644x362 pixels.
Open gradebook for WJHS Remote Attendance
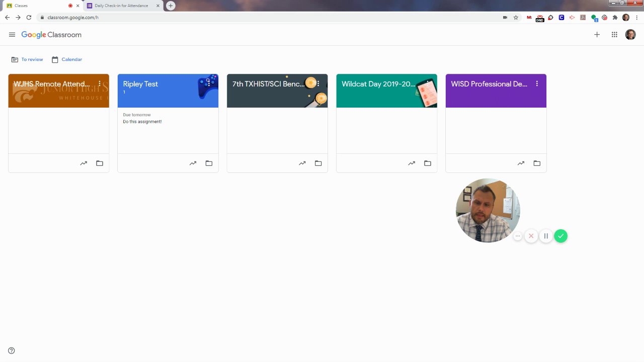(84, 163)
